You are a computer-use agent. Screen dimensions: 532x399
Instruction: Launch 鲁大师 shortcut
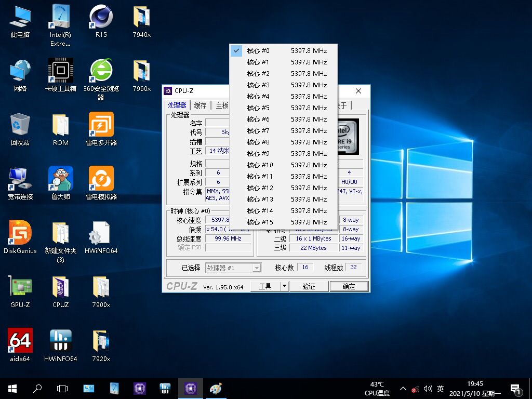click(60, 183)
